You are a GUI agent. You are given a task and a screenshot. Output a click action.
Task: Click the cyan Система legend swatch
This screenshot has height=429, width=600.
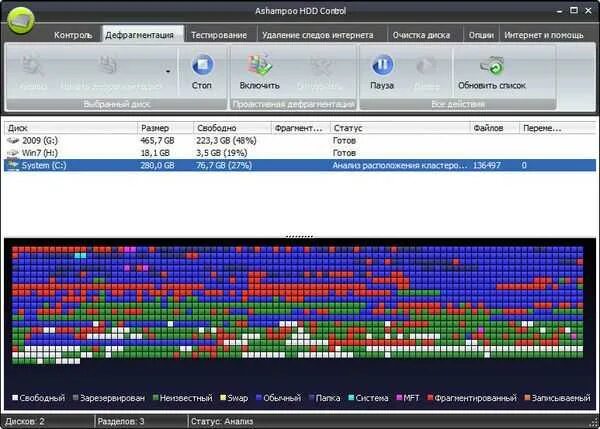pos(351,398)
